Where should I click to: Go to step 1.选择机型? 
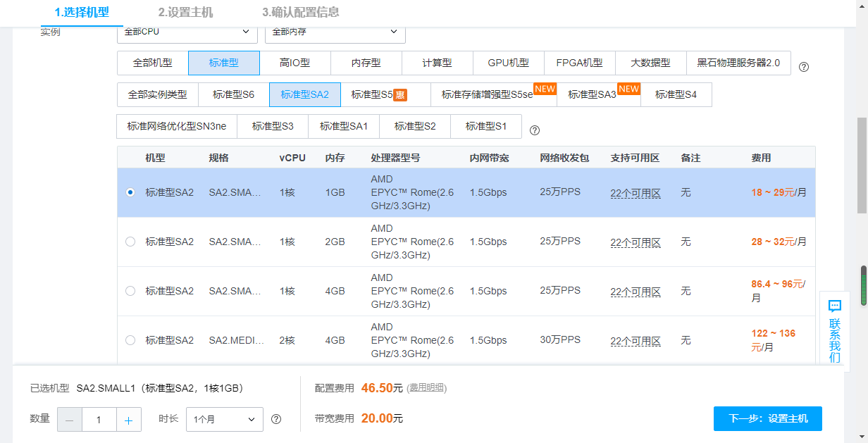pyautogui.click(x=82, y=12)
